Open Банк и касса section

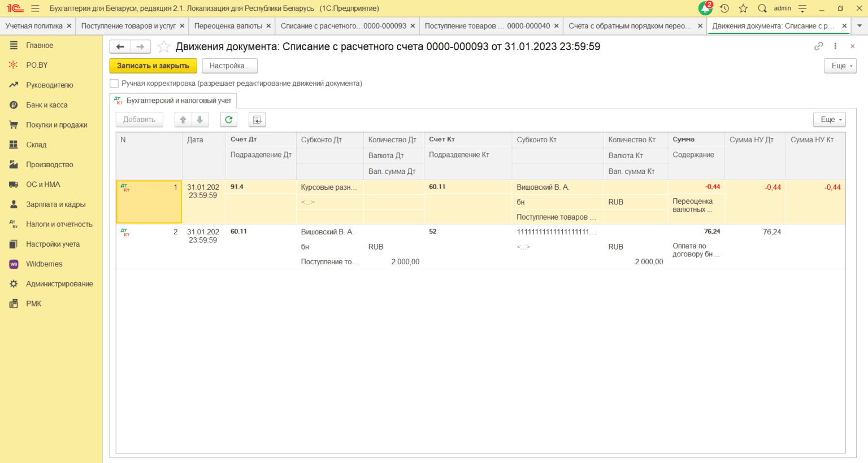click(46, 105)
